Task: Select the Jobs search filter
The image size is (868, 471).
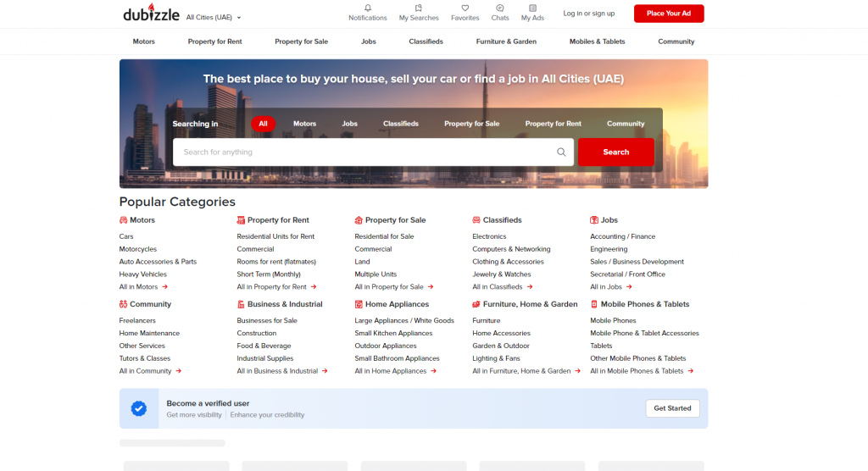Action: click(349, 124)
